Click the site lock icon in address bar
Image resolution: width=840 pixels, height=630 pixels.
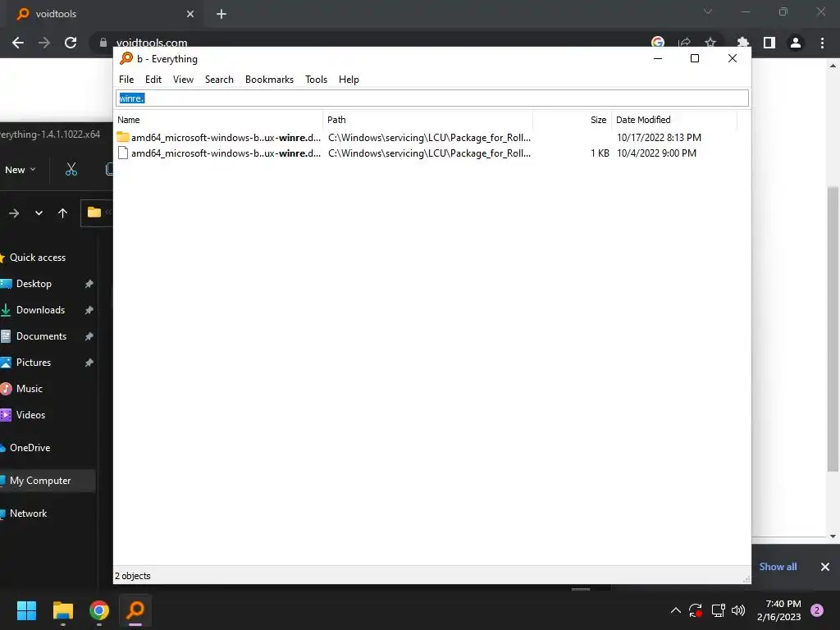point(103,43)
